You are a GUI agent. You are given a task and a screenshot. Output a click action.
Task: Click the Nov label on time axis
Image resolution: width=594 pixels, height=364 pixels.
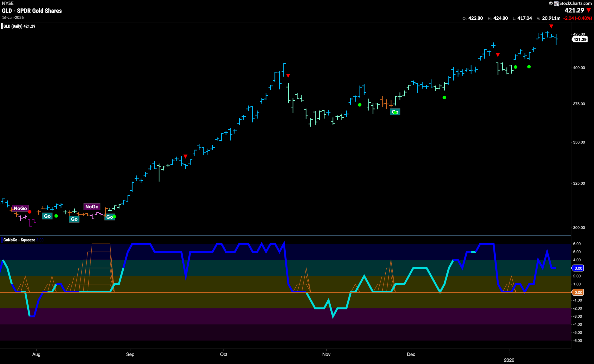326,354
